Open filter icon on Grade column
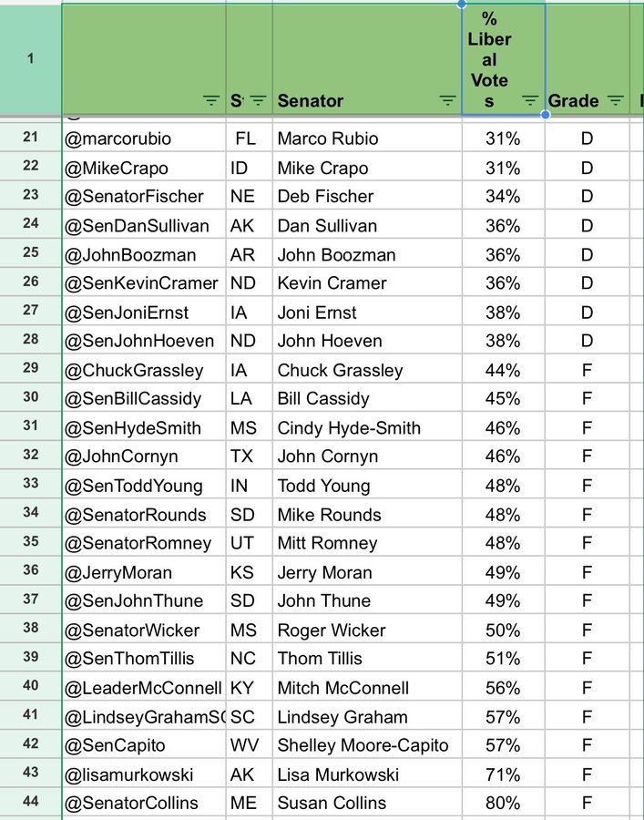This screenshot has width=644, height=820. coord(615,101)
